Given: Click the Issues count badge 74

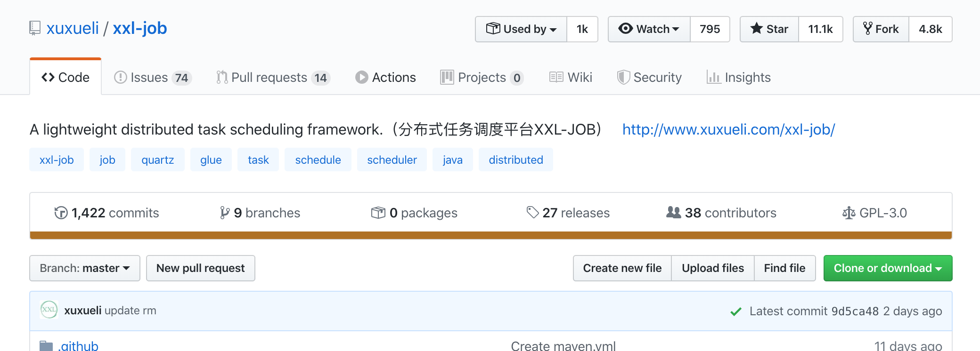Looking at the screenshot, I should (181, 78).
